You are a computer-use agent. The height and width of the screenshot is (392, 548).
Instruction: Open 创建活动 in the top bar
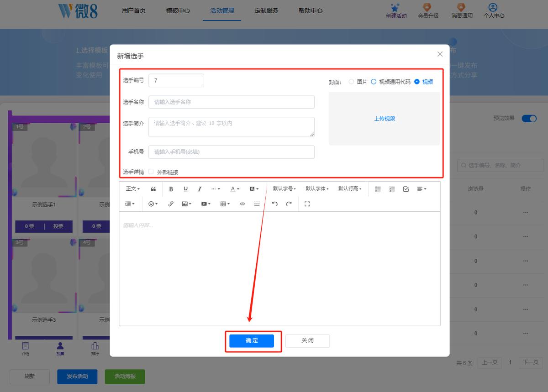pyautogui.click(x=396, y=10)
